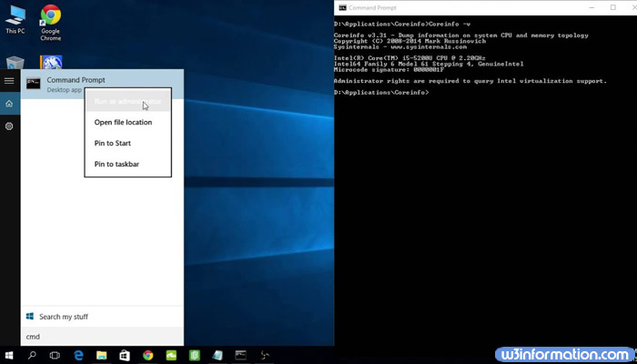This screenshot has height=364, width=637.
Task: Select the Home icon in search sidebar
Action: pos(9,104)
